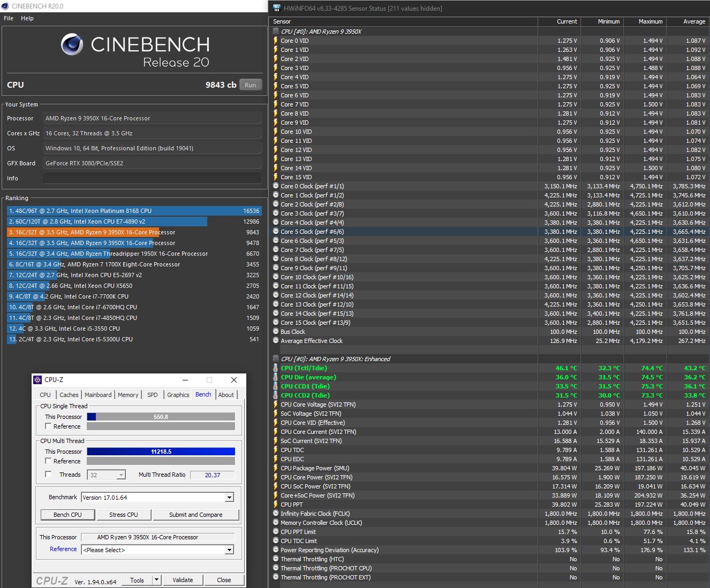Switch to the CPU tab in CPU-Z
Image resolution: width=710 pixels, height=588 pixels.
click(x=45, y=395)
